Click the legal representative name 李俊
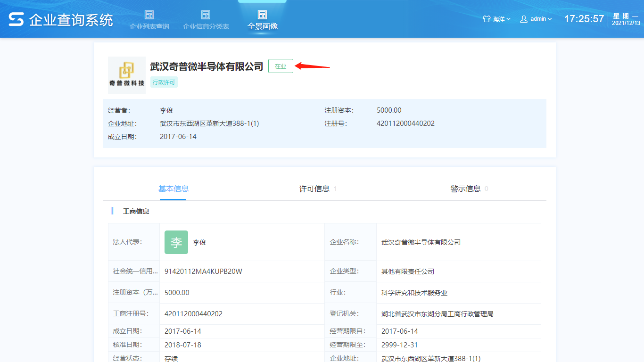 tap(199, 242)
